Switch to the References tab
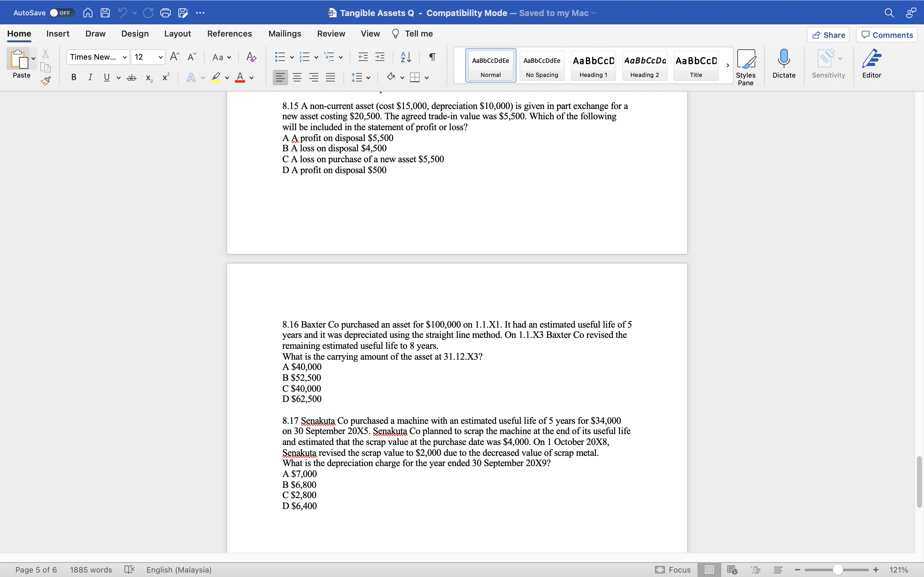 (x=229, y=34)
